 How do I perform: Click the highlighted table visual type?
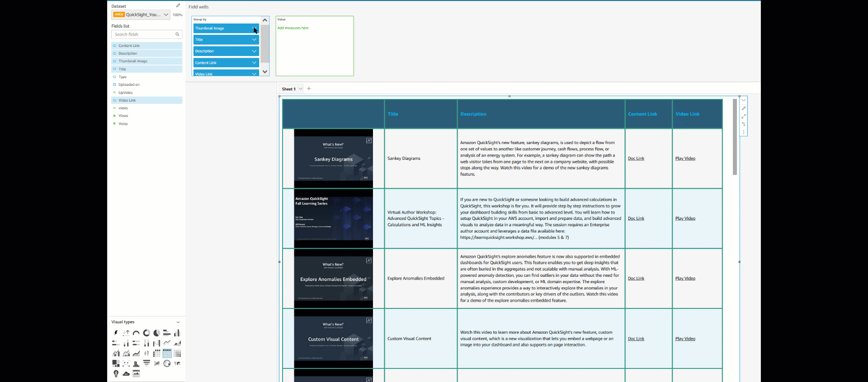point(167,353)
